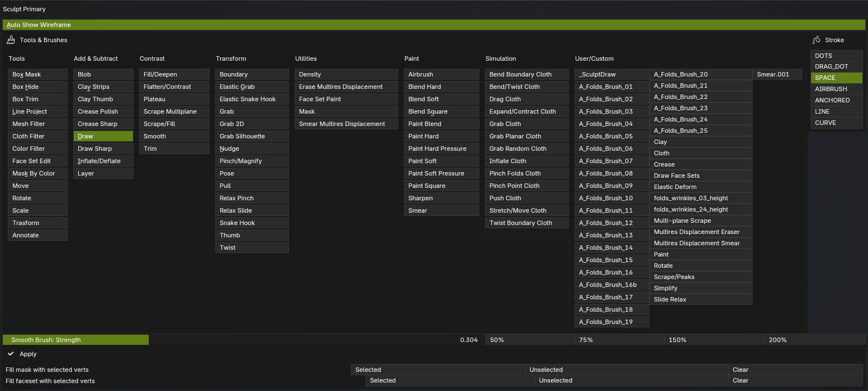
Task: Choose the Line Project tool
Action: [x=38, y=111]
